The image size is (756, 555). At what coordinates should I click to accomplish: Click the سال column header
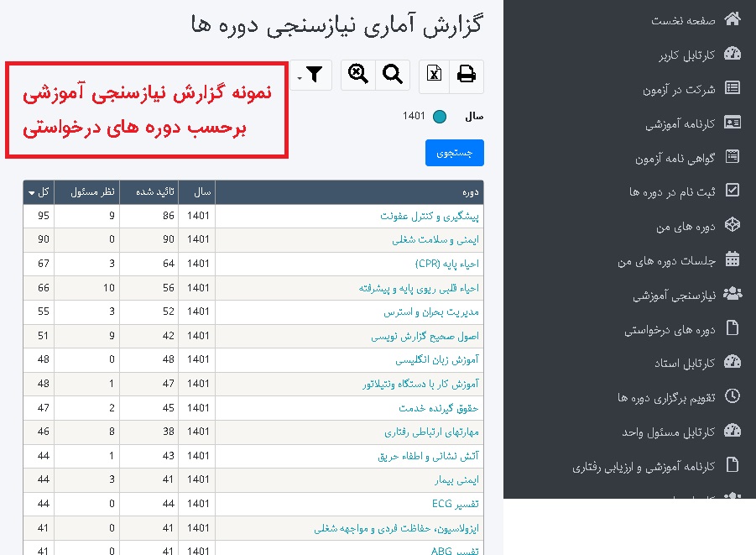click(x=197, y=192)
